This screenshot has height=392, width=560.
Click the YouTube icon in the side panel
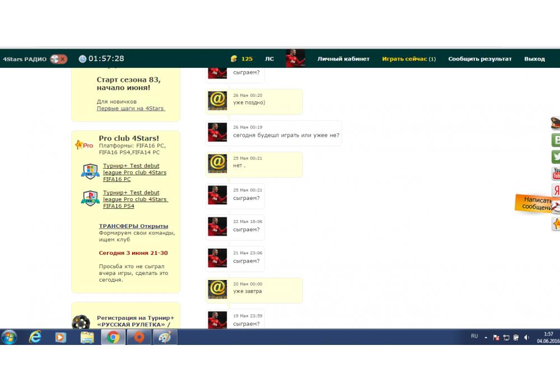(556, 173)
